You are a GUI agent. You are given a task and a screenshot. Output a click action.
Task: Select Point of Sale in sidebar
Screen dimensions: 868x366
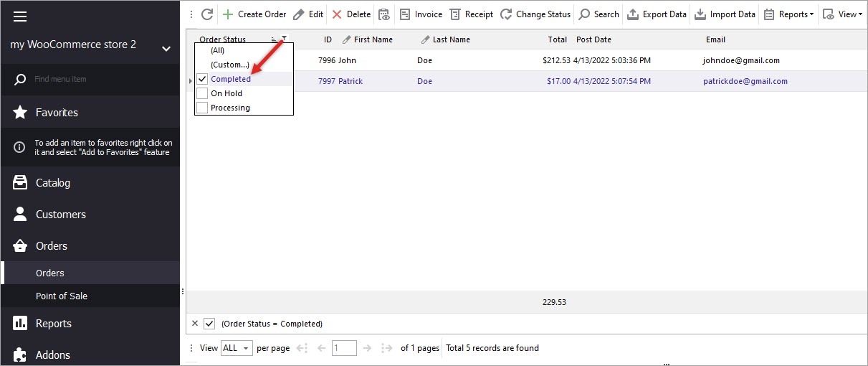62,296
